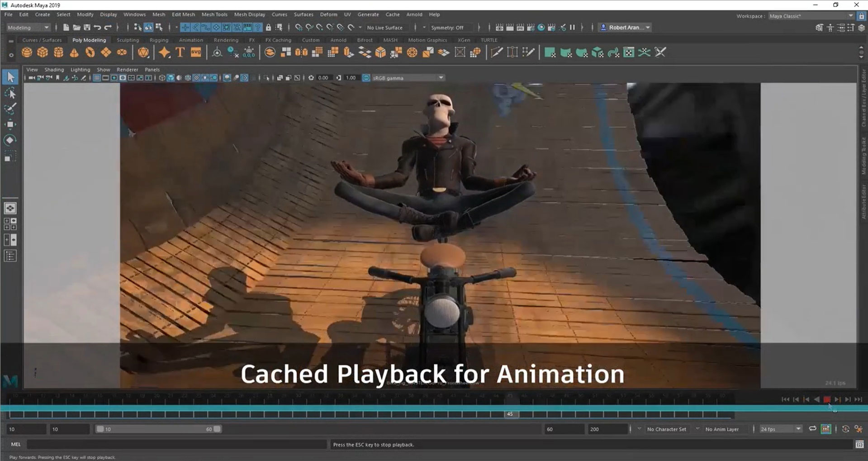
Task: Click the Multi-Cut tool shelf icon
Action: point(497,52)
